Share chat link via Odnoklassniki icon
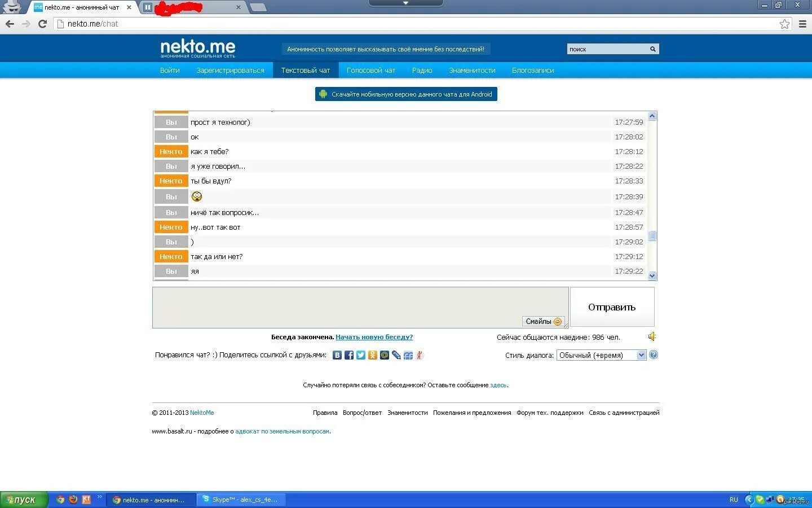Image resolution: width=812 pixels, height=508 pixels. click(x=373, y=355)
